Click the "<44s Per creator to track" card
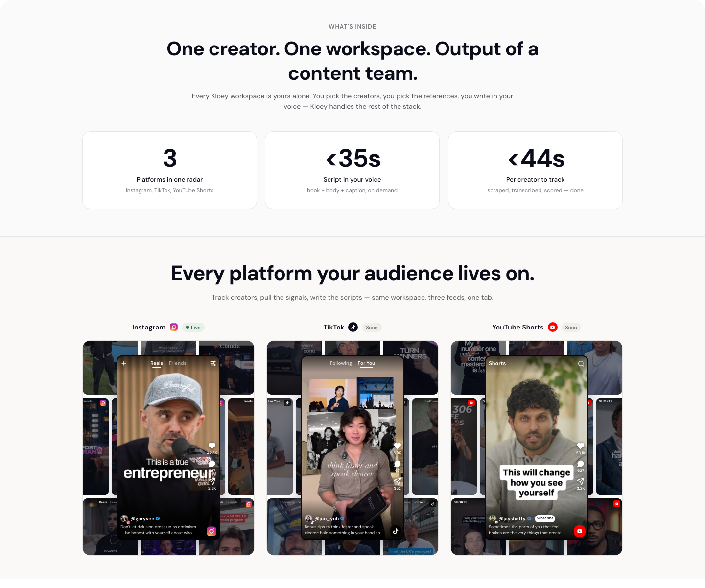Viewport: 705px width, 588px height. pyautogui.click(x=535, y=170)
